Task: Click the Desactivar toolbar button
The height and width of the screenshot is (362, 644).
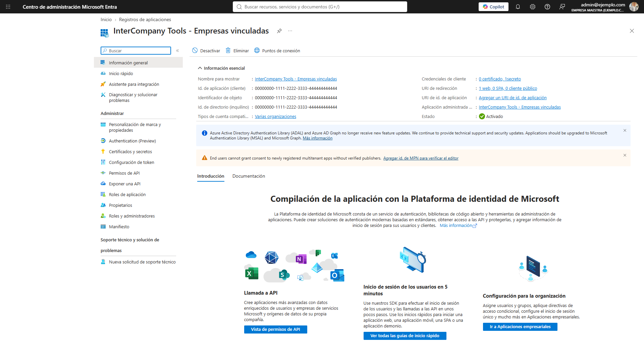Action: point(206,51)
